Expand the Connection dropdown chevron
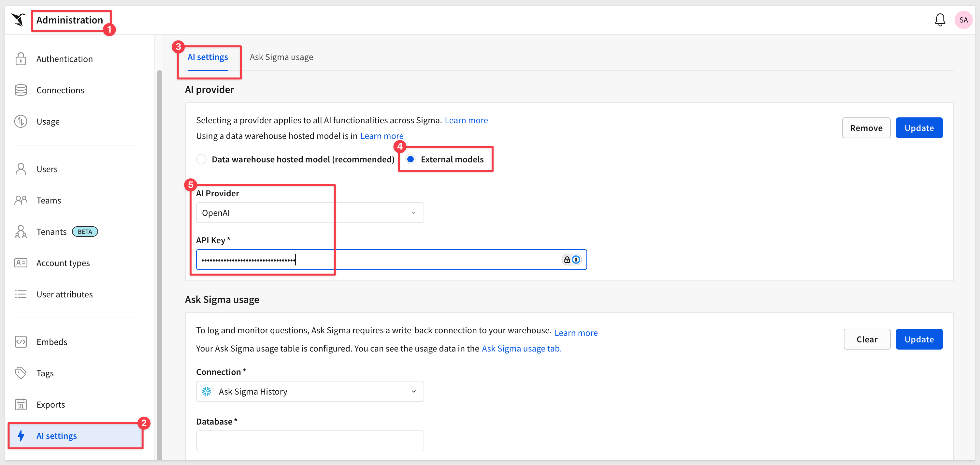980x465 pixels. point(413,391)
